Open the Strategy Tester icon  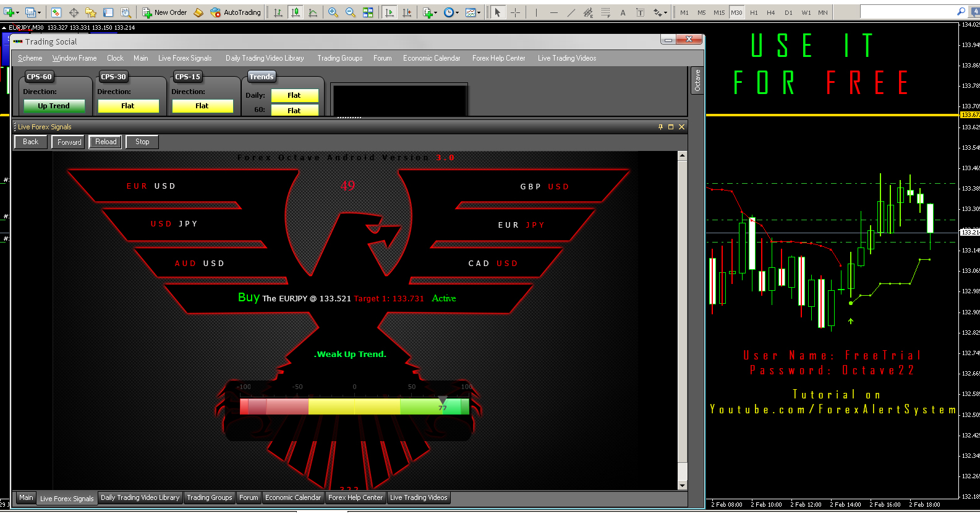click(126, 12)
